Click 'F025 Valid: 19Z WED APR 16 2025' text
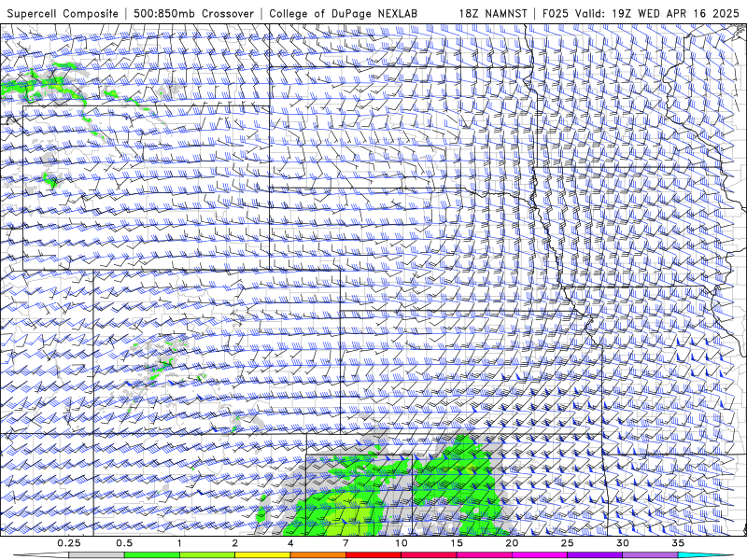The image size is (747, 560). pyautogui.click(x=641, y=14)
